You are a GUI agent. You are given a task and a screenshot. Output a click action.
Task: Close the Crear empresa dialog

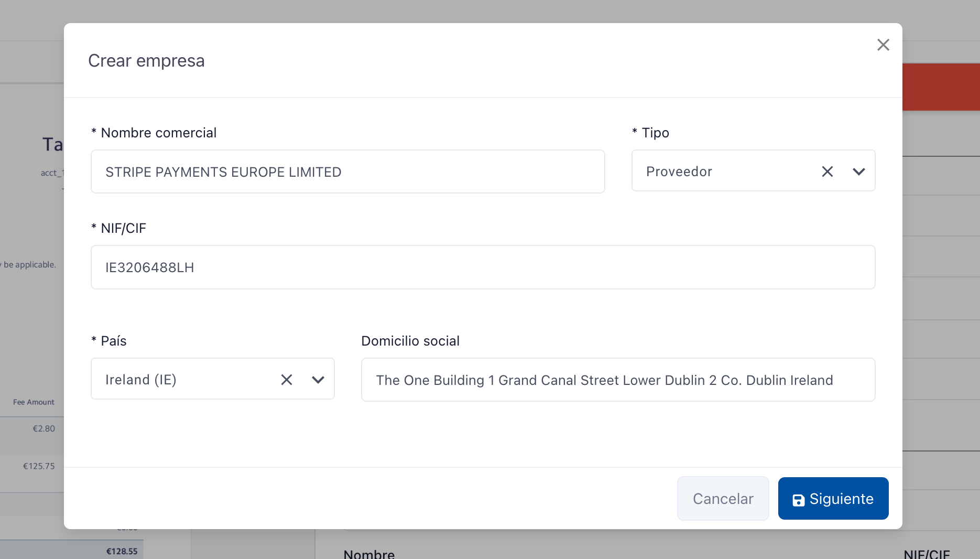coord(883,45)
